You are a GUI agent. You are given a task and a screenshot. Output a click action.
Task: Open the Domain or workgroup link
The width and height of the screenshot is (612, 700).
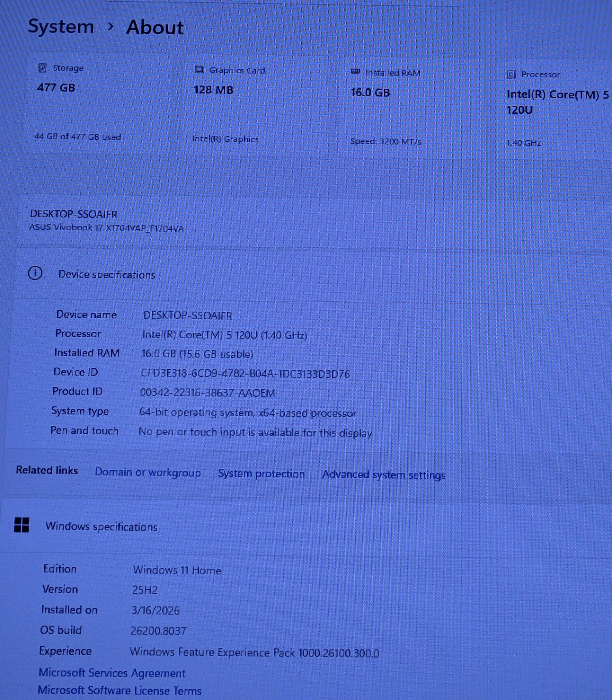click(147, 472)
